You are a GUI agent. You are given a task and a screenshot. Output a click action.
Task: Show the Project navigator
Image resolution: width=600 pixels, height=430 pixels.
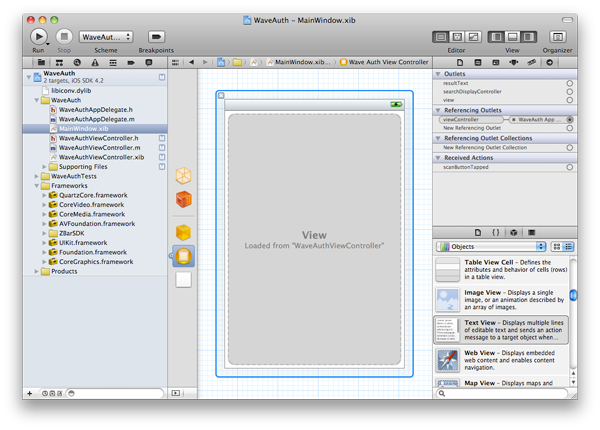point(41,62)
